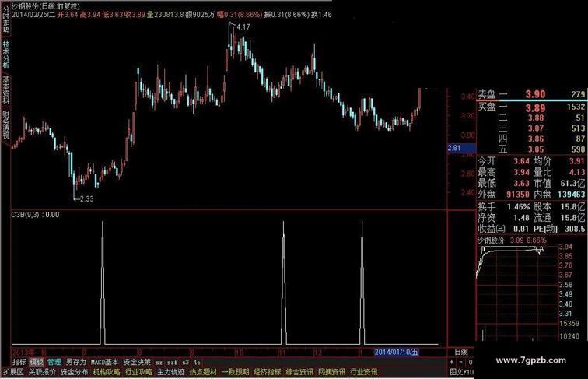This screenshot has height=379, width=588.
Task: Open the 一致预期 tab
Action: 235,372
